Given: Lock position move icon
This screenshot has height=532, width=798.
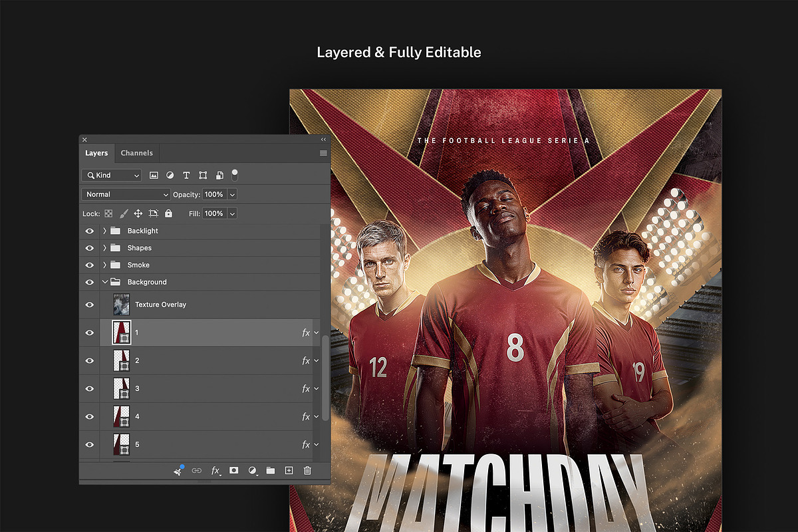Looking at the screenshot, I should pyautogui.click(x=138, y=213).
